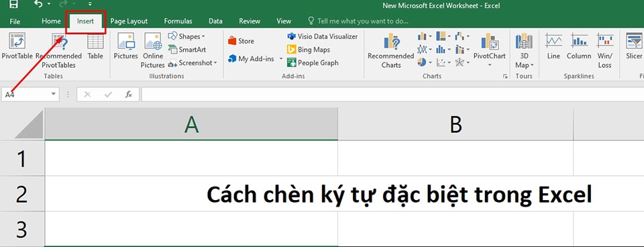Click inside the formula bar field
This screenshot has height=247, width=644.
tap(392, 95)
